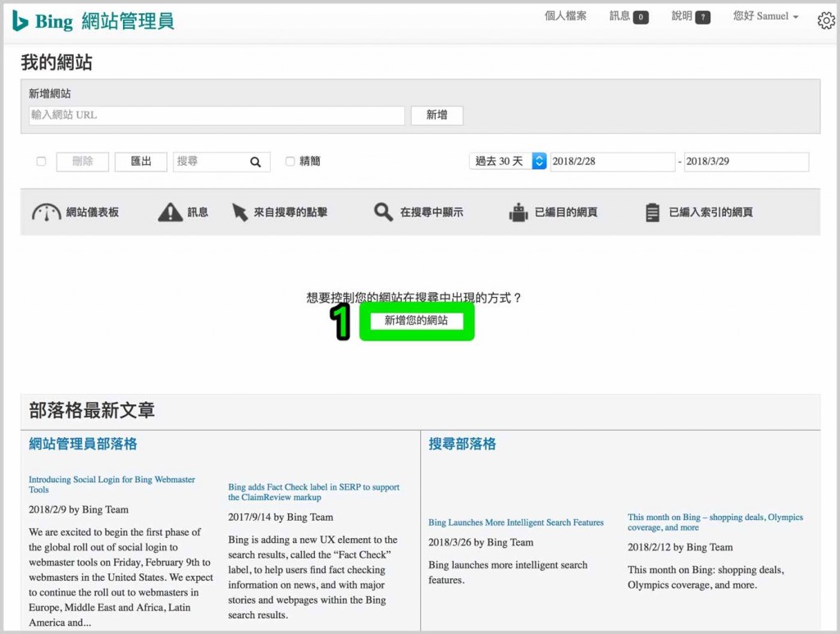Sort by 網站儀表板 column label
This screenshot has width=840, height=634.
92,212
